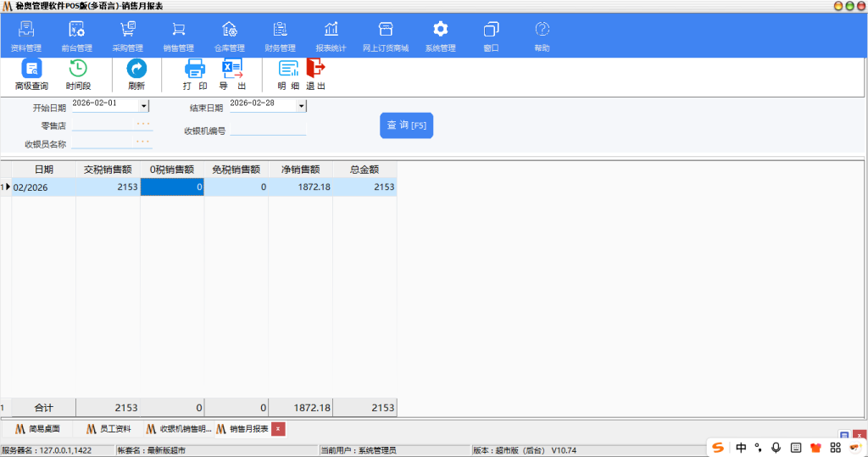Close the 销售月报表 tab
This screenshot has height=457, width=868.
pos(278,429)
